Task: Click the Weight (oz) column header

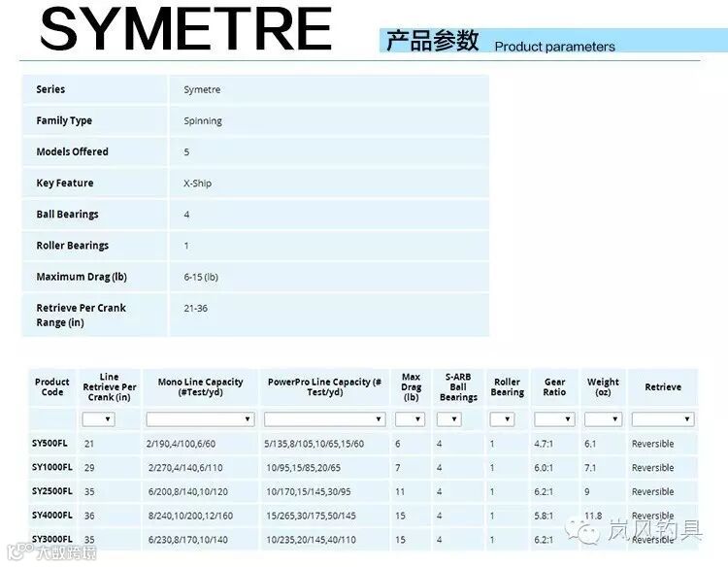Action: [x=603, y=386]
